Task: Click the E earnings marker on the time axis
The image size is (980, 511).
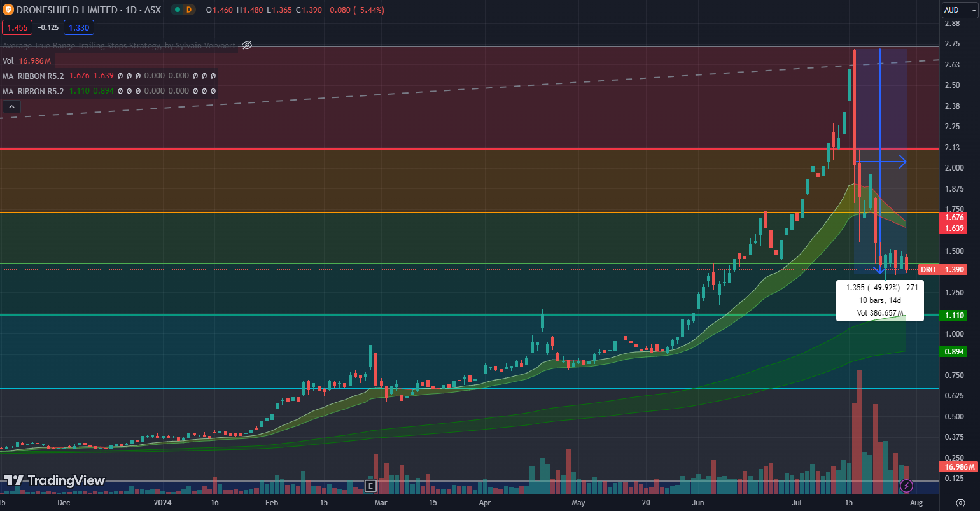Action: (370, 486)
